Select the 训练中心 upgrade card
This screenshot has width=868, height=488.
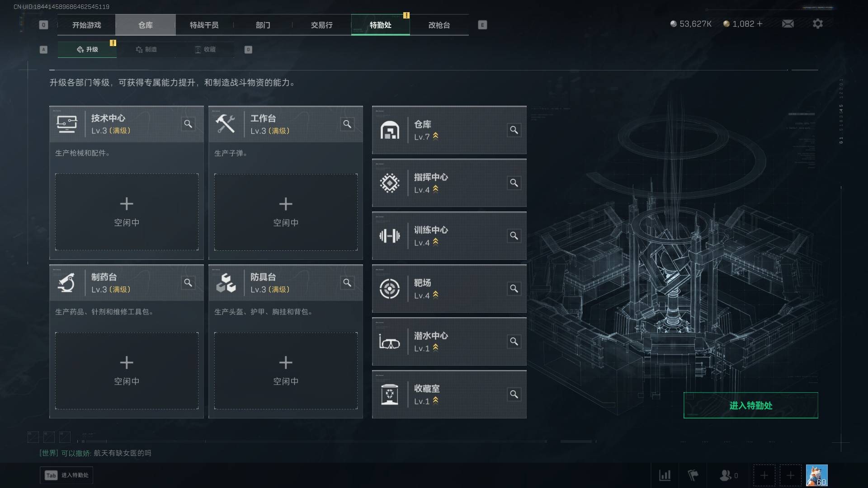click(x=449, y=236)
